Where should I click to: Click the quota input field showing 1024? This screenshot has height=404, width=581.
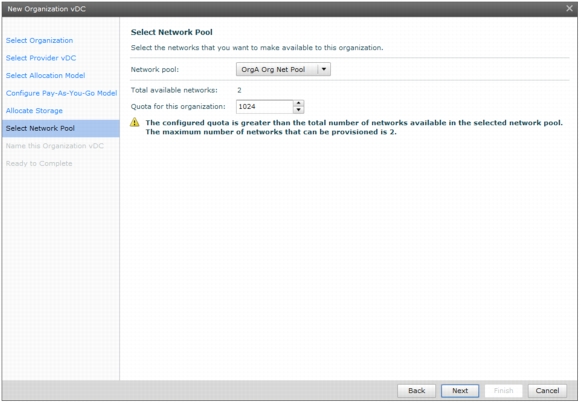(x=265, y=107)
